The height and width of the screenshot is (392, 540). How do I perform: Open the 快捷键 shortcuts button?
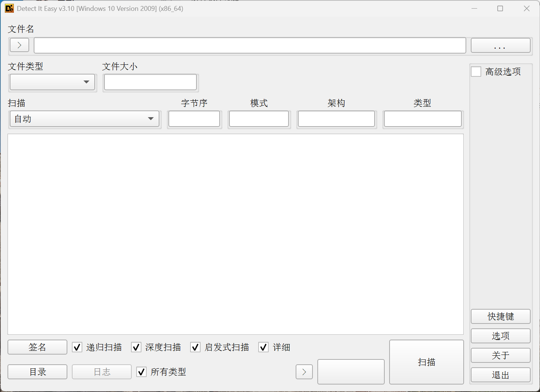coord(501,316)
